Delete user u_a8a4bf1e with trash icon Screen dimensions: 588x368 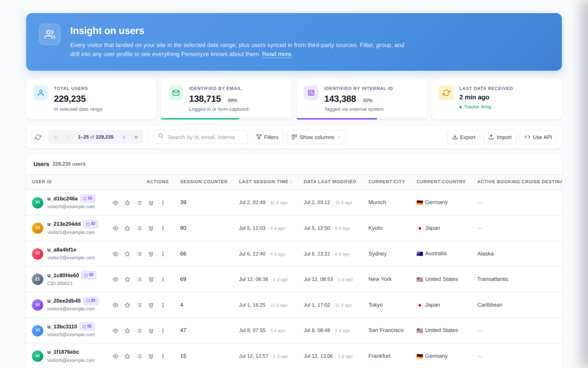(x=151, y=254)
